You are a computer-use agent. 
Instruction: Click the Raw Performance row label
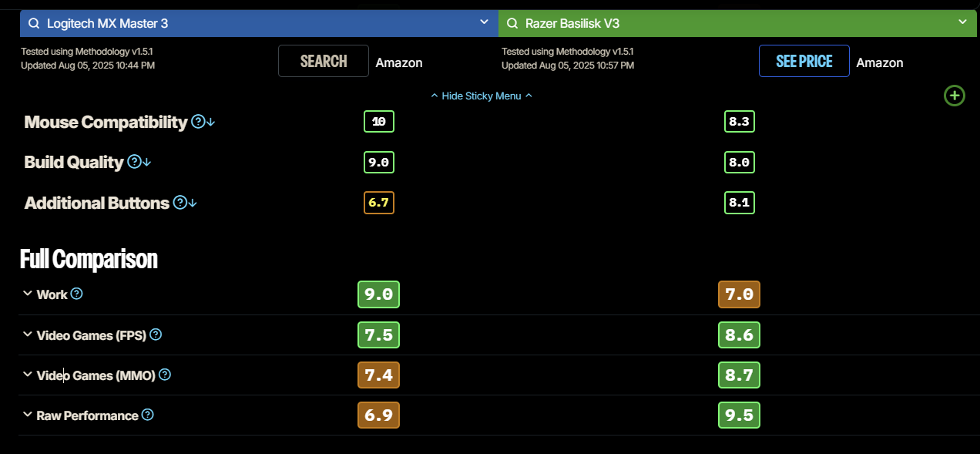click(x=88, y=415)
